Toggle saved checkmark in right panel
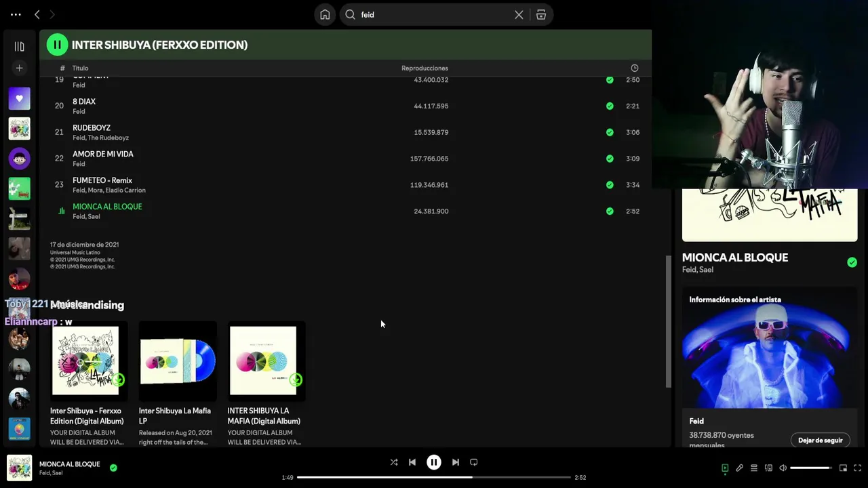 point(852,262)
